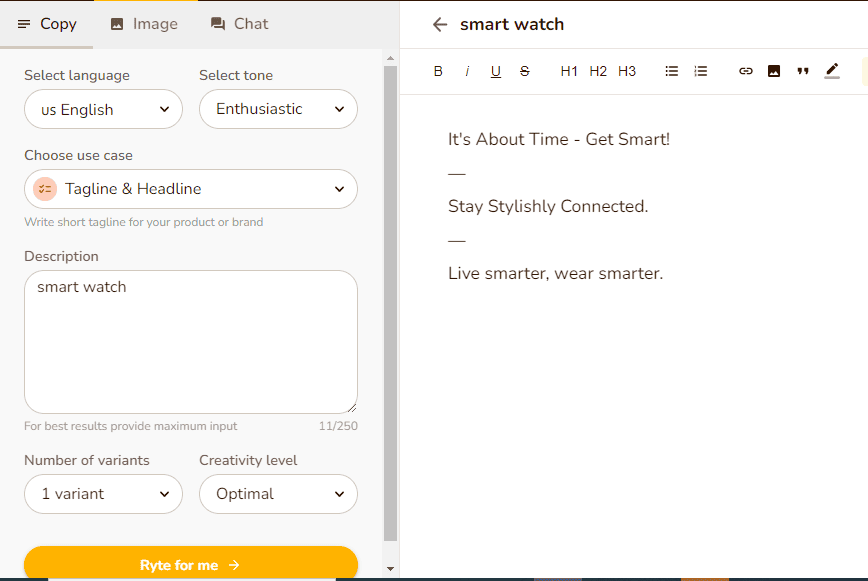
Task: Add a block quote
Action: point(803,71)
